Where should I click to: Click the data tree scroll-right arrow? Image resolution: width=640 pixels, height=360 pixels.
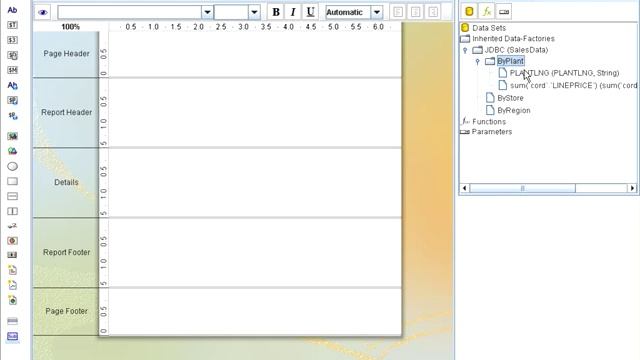632,188
